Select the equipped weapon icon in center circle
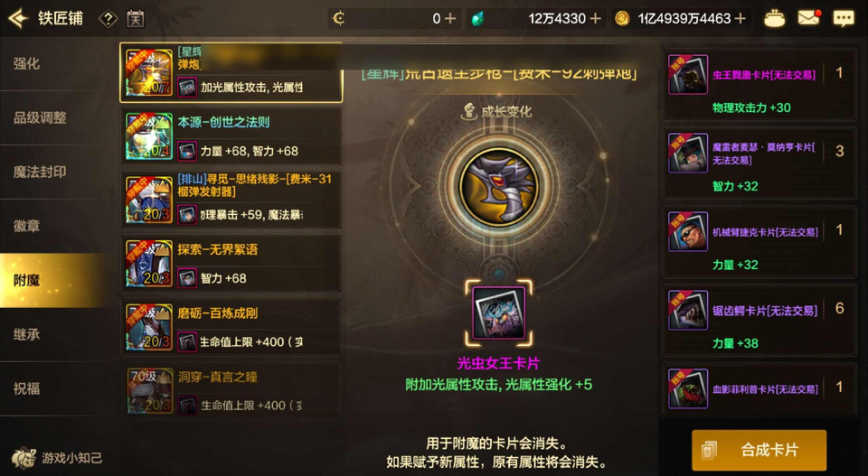The width and height of the screenshot is (868, 476). pos(499,187)
